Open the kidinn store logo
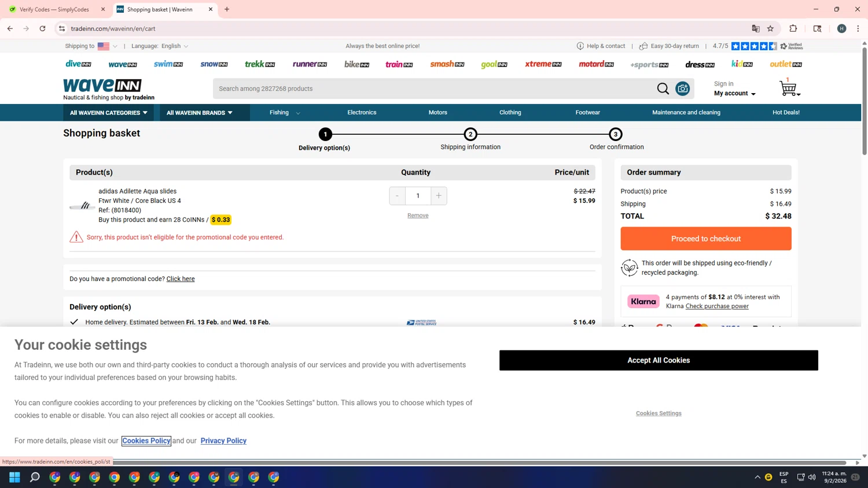 742,64
